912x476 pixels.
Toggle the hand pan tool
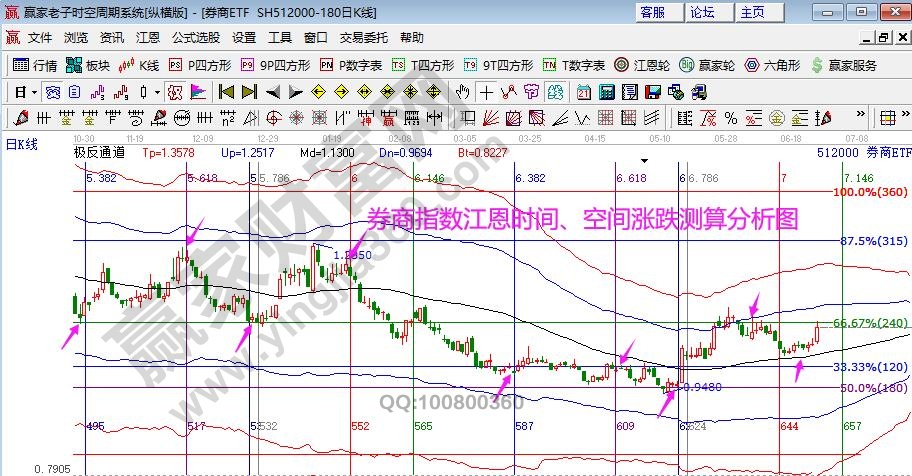[x=462, y=92]
